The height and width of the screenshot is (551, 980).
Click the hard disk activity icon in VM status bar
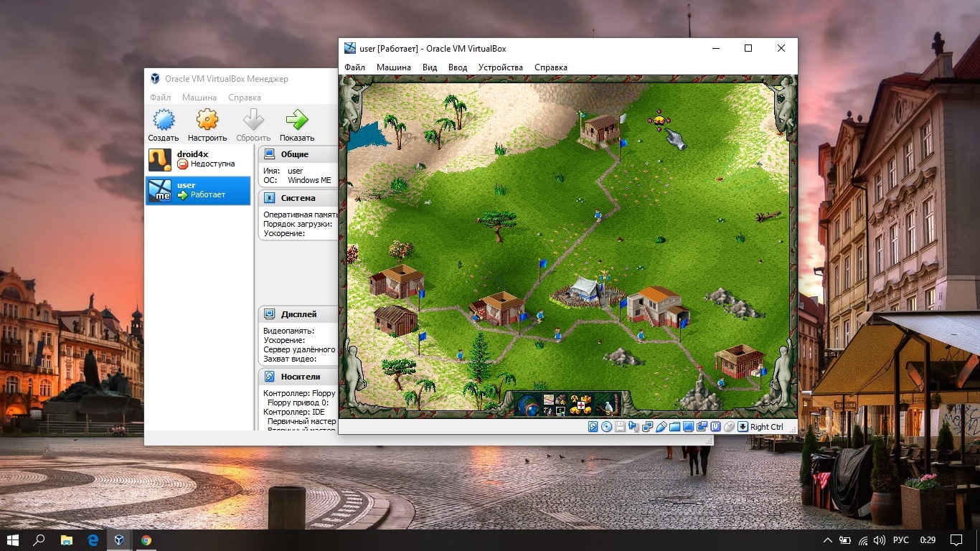pyautogui.click(x=593, y=427)
